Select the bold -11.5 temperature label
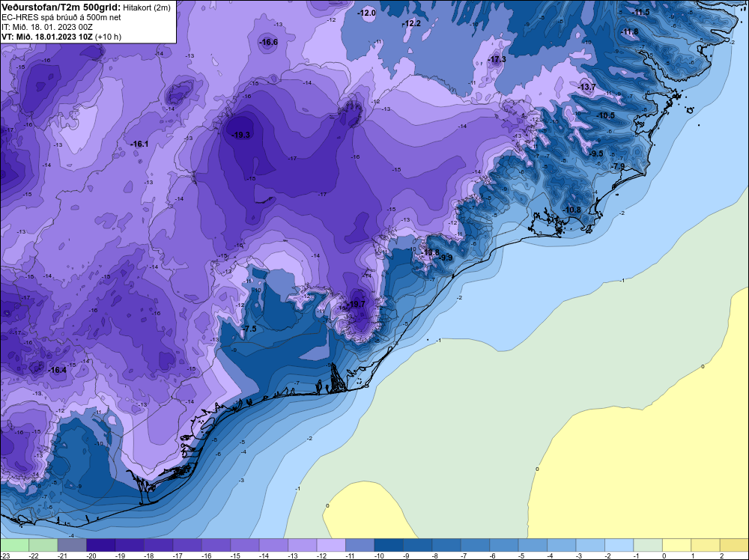This screenshot has width=749, height=560. click(640, 12)
